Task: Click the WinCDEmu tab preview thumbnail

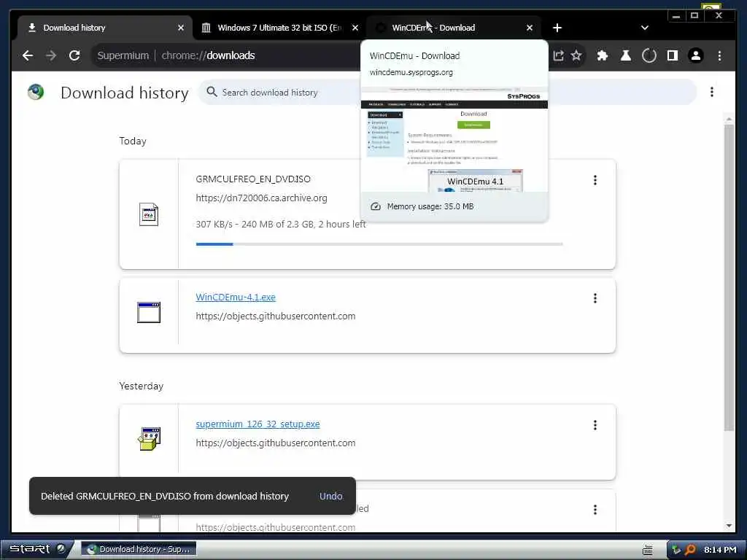Action: click(x=454, y=139)
